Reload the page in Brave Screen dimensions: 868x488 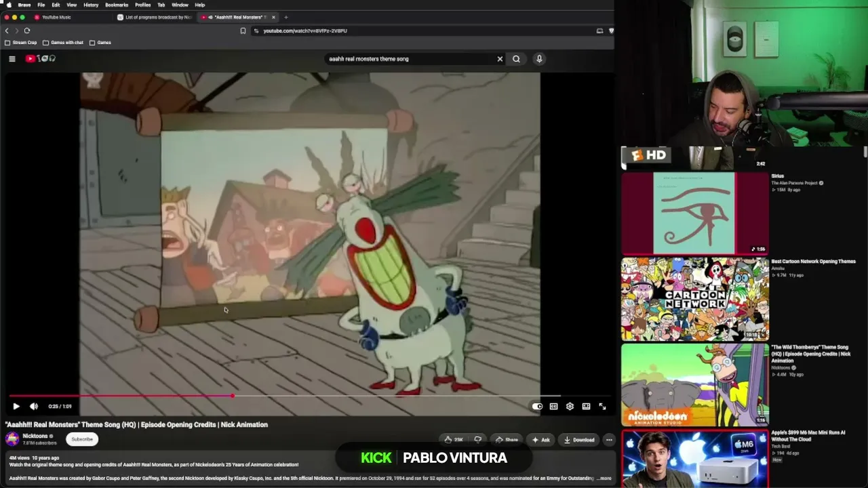[27, 30]
